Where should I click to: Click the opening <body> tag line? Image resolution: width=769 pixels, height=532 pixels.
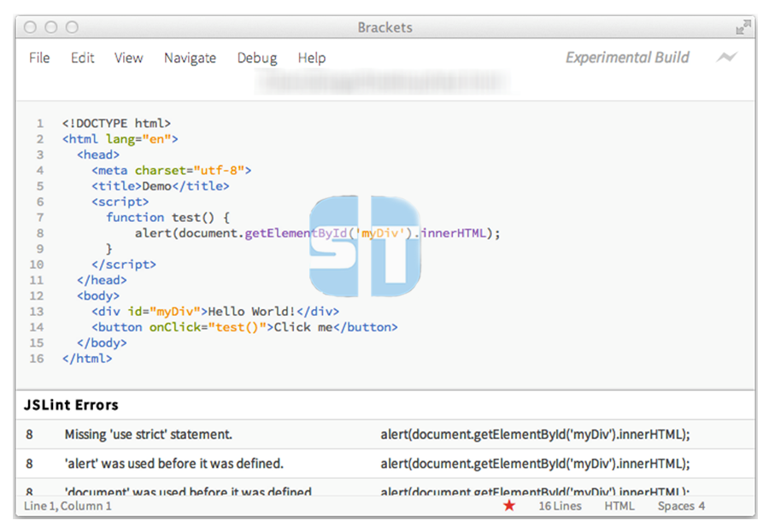click(98, 296)
